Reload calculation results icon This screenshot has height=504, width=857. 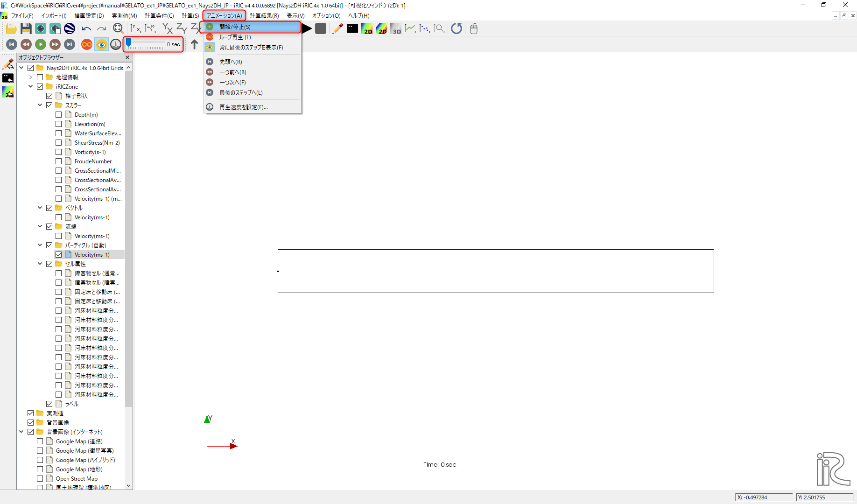click(457, 29)
